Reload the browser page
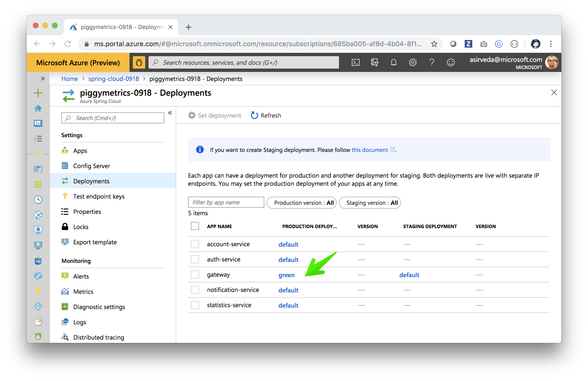Image resolution: width=588 pixels, height=381 pixels. [x=68, y=44]
